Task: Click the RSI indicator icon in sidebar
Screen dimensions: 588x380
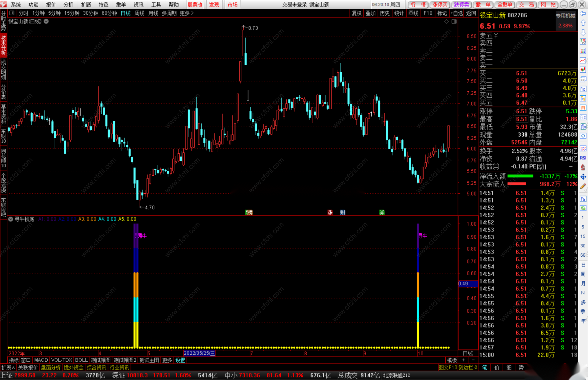Action: [583, 158]
